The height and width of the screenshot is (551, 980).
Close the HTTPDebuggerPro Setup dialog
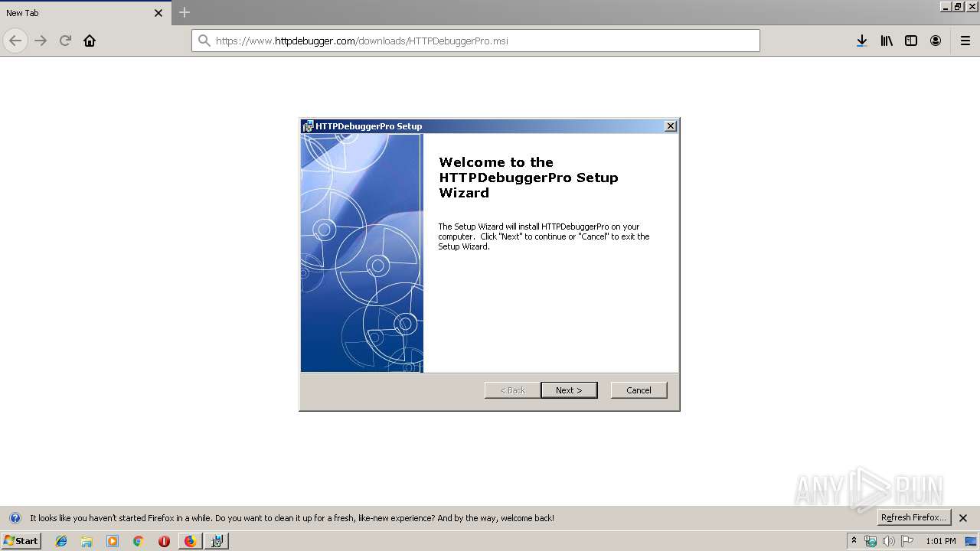click(x=671, y=126)
